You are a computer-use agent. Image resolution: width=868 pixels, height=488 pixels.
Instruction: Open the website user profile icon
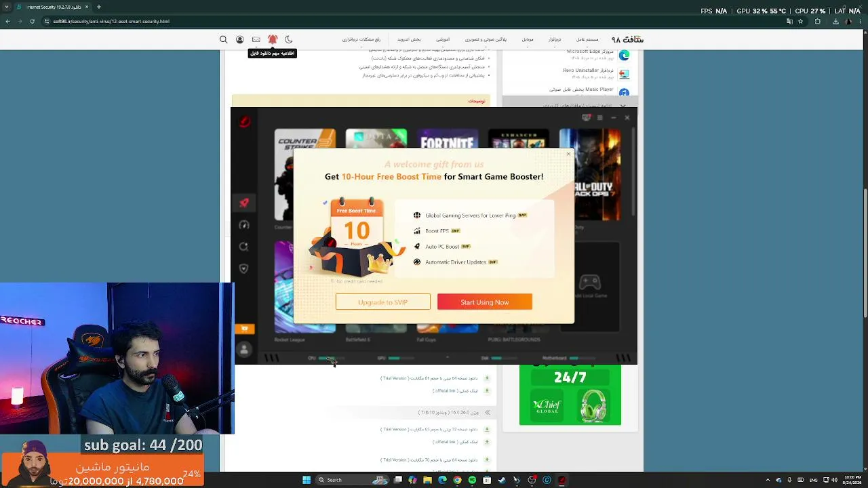point(239,39)
